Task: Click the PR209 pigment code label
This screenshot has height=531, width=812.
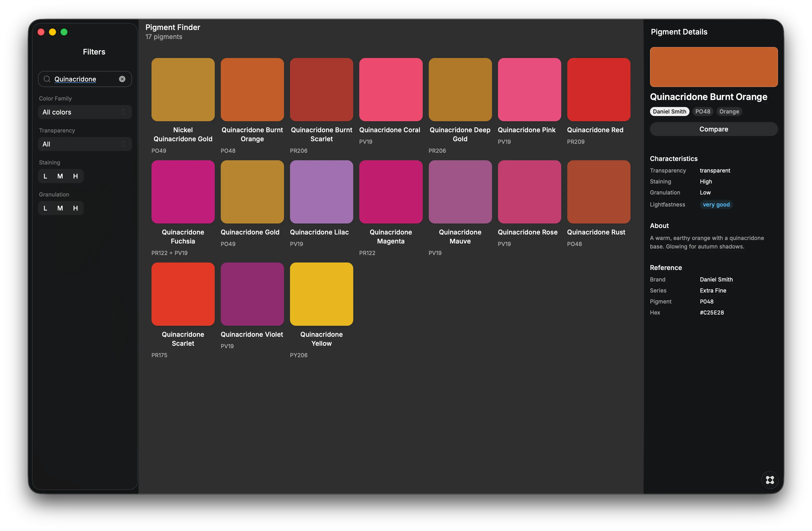Action: [575, 141]
